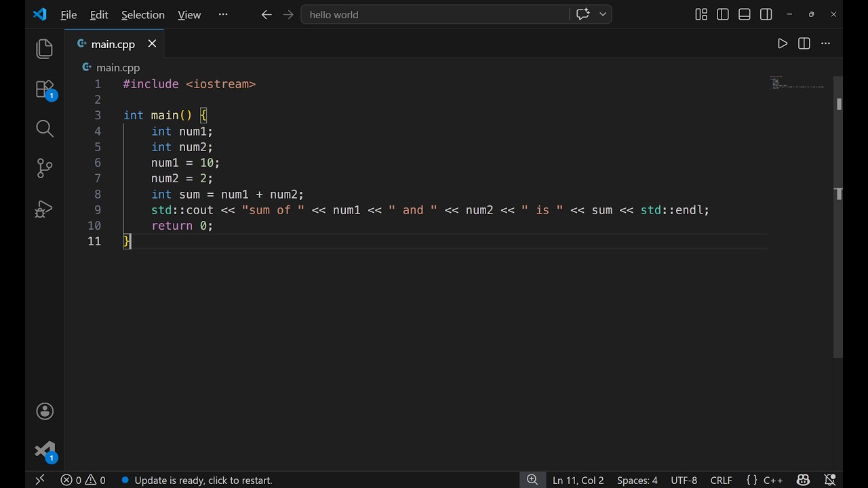Go forward using the right arrow

(288, 14)
